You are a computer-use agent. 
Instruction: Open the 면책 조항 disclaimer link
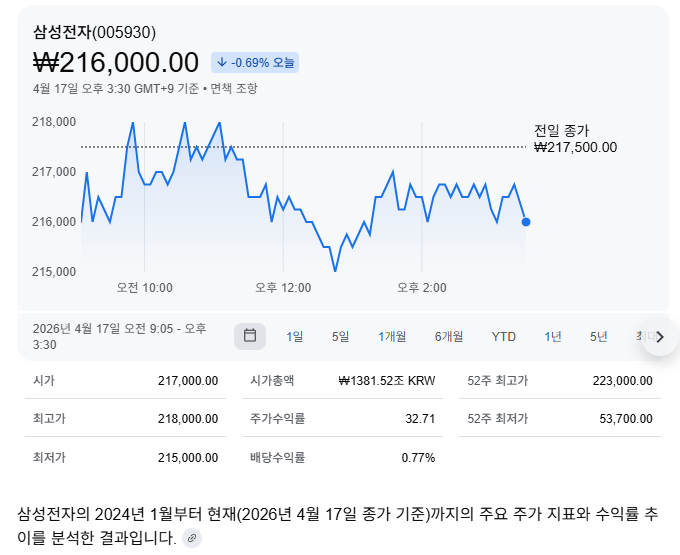(x=234, y=88)
